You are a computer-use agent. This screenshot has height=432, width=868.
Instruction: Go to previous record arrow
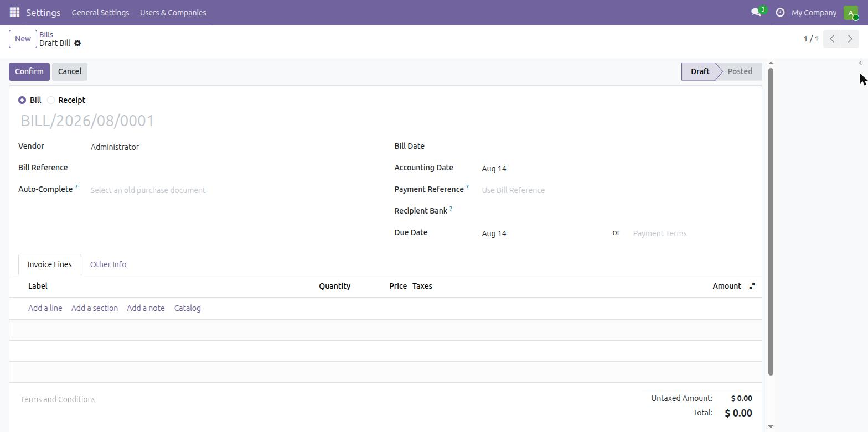(832, 39)
